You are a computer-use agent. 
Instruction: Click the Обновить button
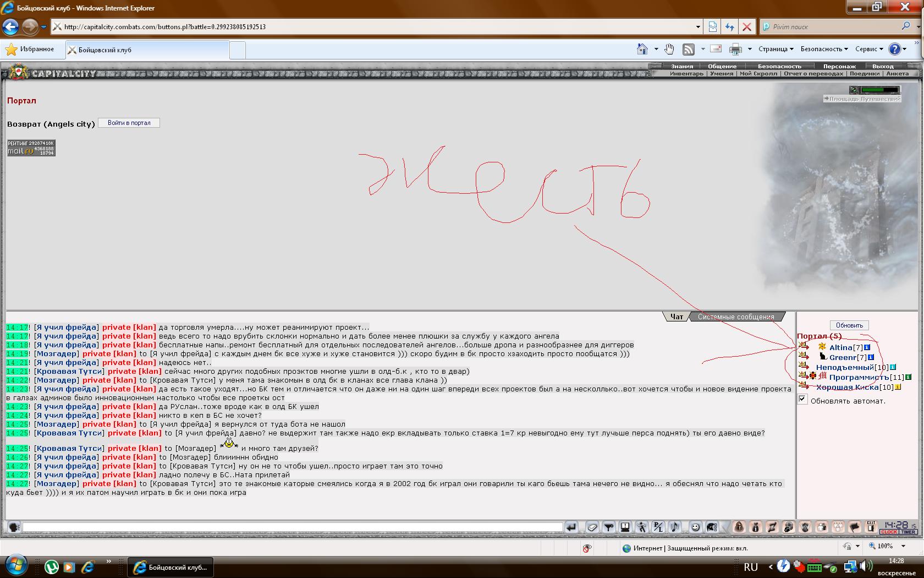tap(849, 325)
